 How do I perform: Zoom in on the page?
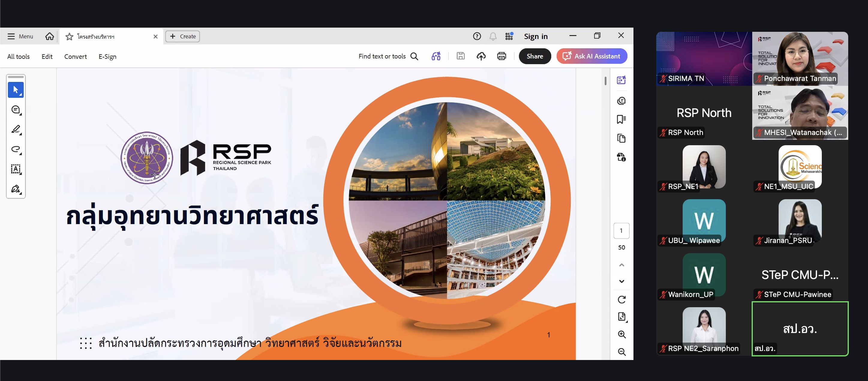click(621, 334)
